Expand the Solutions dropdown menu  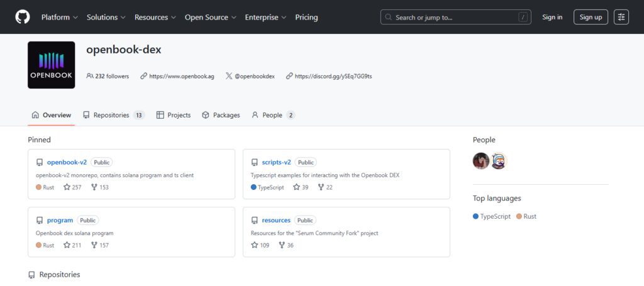point(106,17)
